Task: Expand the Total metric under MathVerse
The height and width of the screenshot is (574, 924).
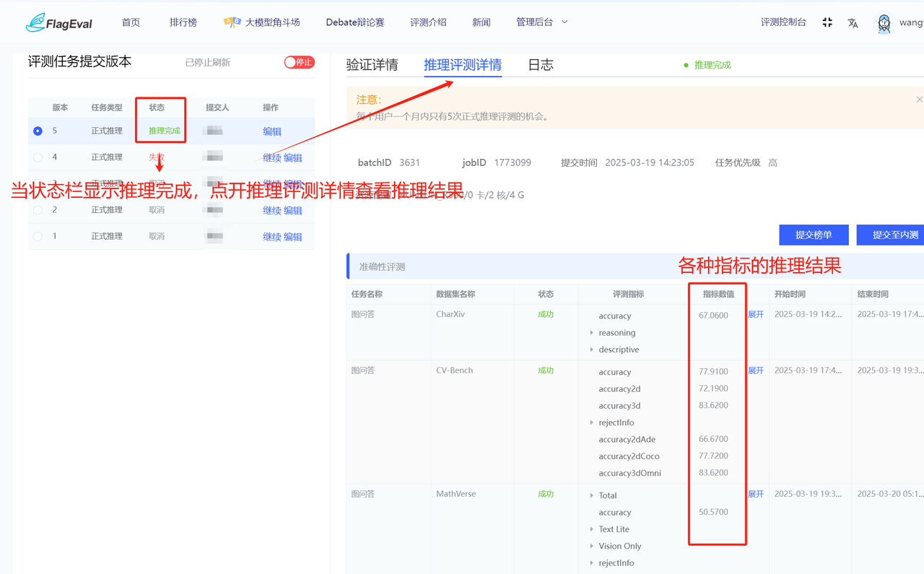Action: (592, 495)
